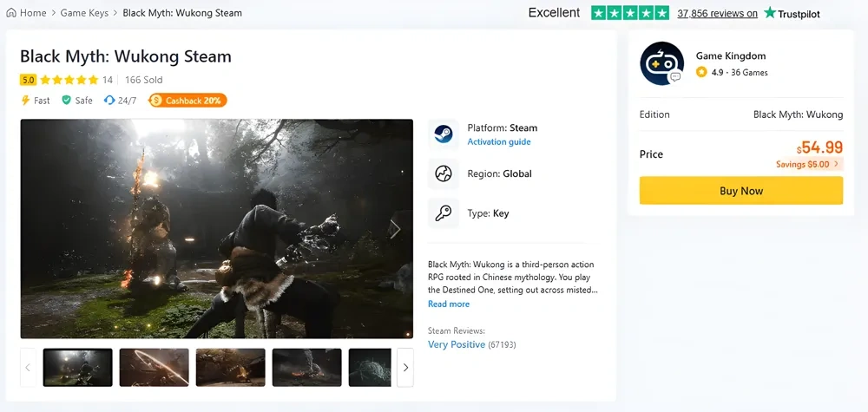868x412 pixels.
Task: Click the Home icon in breadcrumb
Action: coord(11,13)
